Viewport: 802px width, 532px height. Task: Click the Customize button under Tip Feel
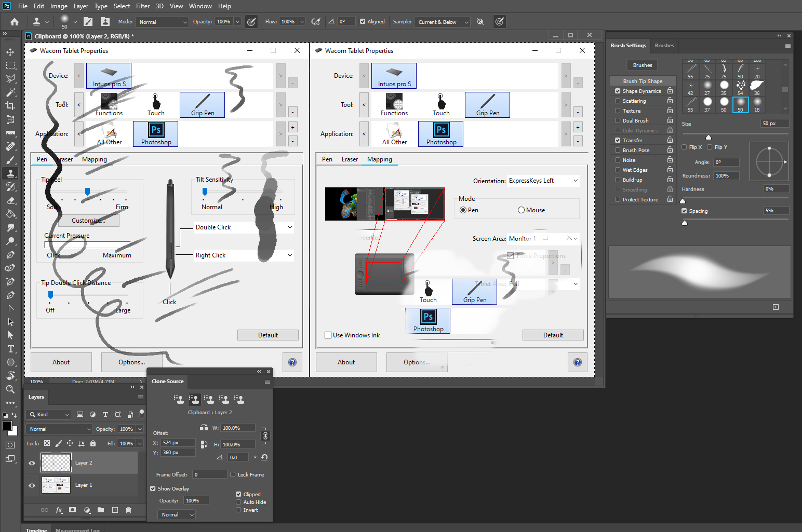coord(88,220)
